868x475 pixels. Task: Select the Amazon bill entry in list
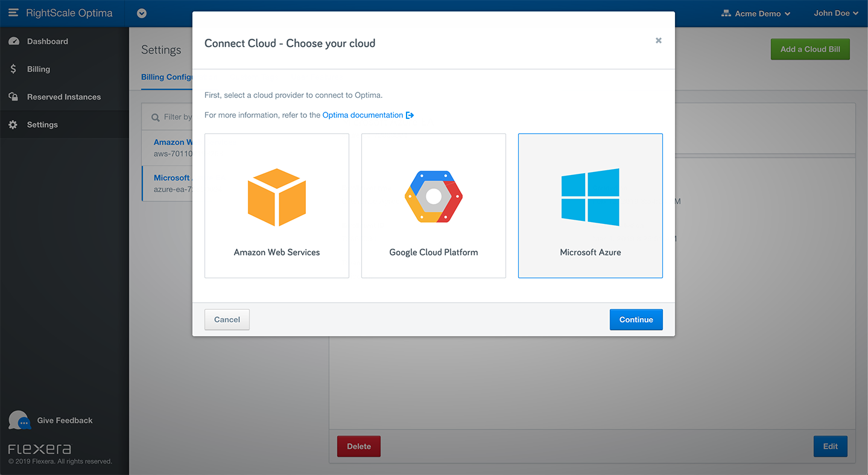(x=167, y=148)
